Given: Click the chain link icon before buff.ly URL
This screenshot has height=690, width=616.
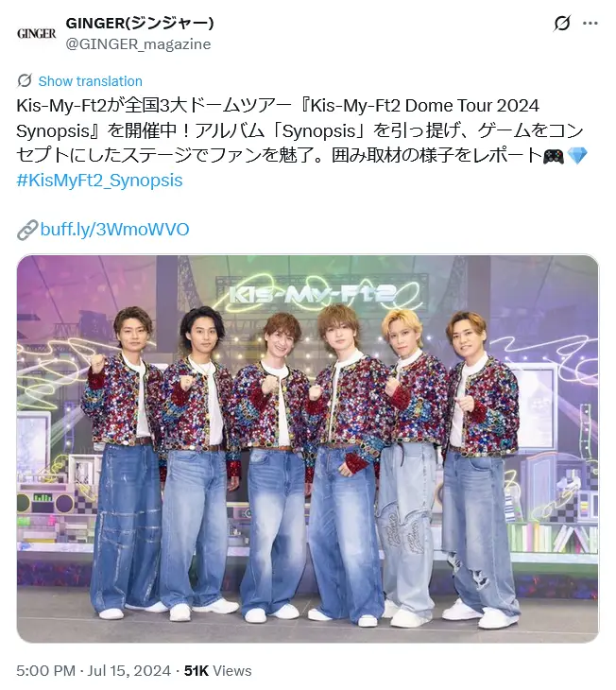Looking at the screenshot, I should 27,230.
